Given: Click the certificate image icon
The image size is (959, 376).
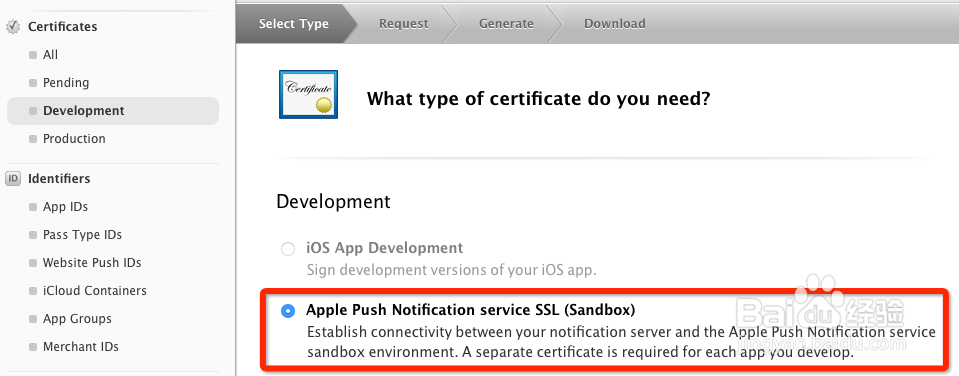Looking at the screenshot, I should [308, 94].
